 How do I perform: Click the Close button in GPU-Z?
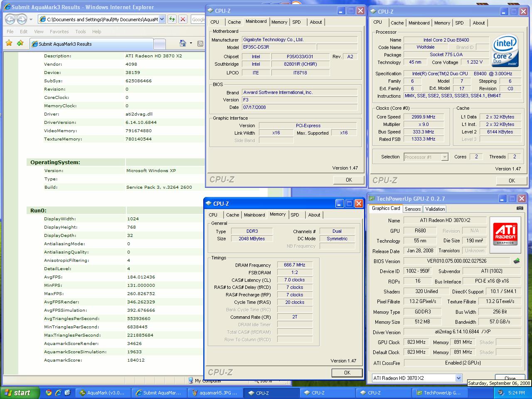[x=510, y=378]
